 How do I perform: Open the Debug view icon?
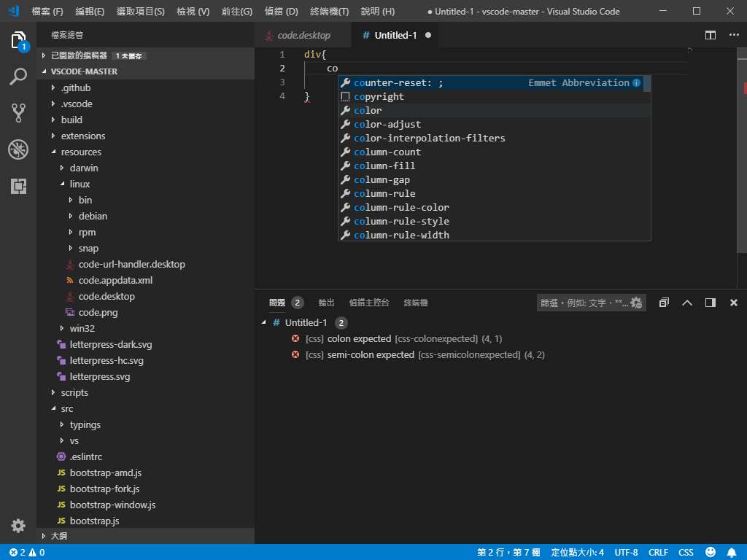pos(18,149)
